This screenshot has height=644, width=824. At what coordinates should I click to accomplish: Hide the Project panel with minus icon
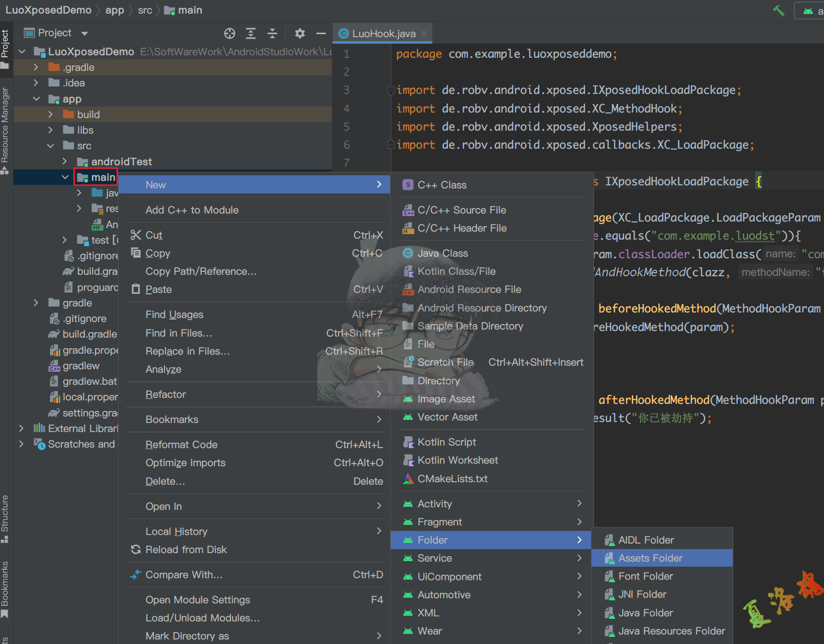[321, 34]
